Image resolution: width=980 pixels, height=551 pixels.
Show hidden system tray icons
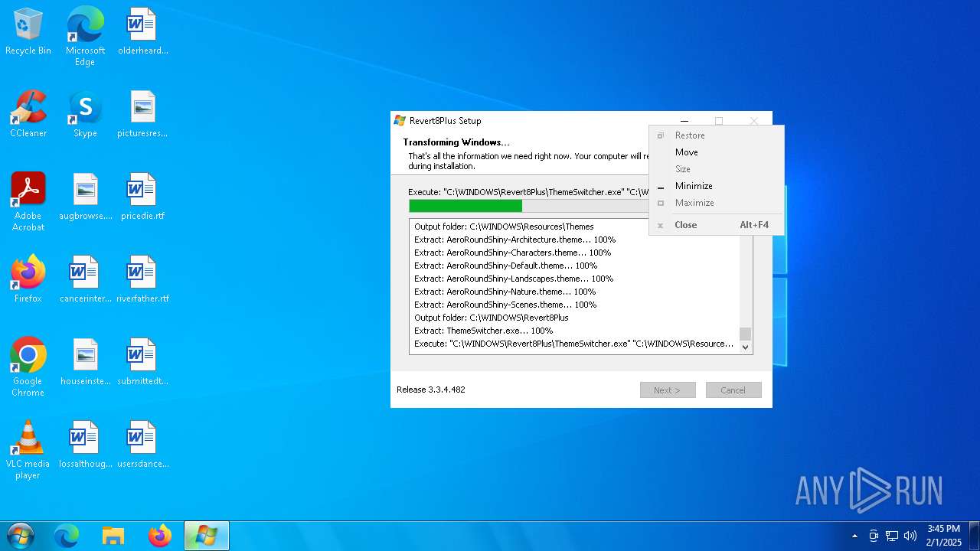pos(855,536)
